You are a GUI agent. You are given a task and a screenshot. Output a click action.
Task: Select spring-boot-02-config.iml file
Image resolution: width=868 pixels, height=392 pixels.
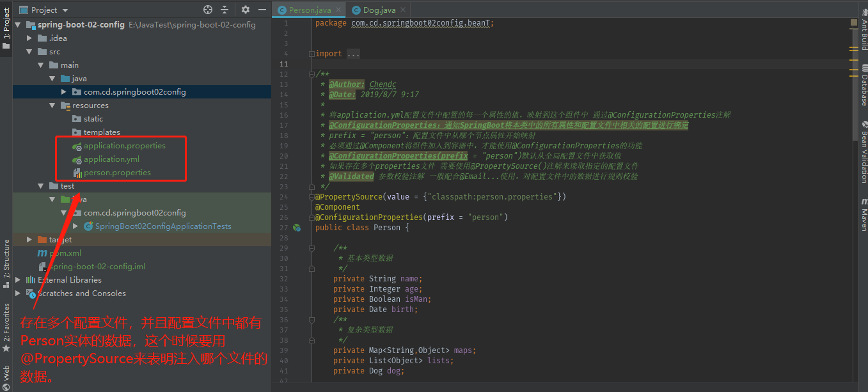pyautogui.click(x=97, y=267)
